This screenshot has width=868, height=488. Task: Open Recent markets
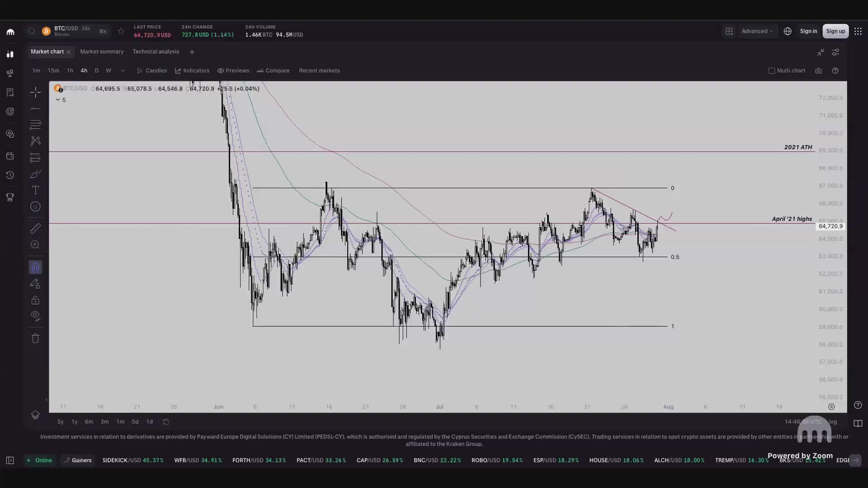point(319,71)
